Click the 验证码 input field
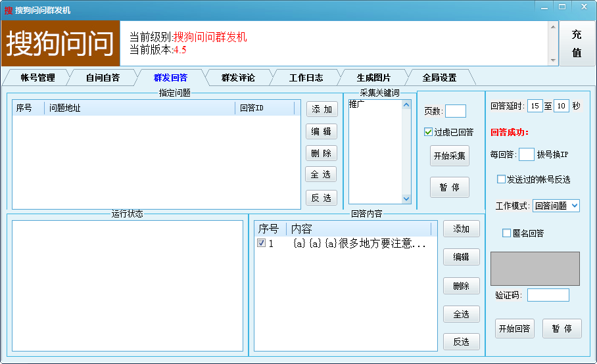 (x=548, y=295)
